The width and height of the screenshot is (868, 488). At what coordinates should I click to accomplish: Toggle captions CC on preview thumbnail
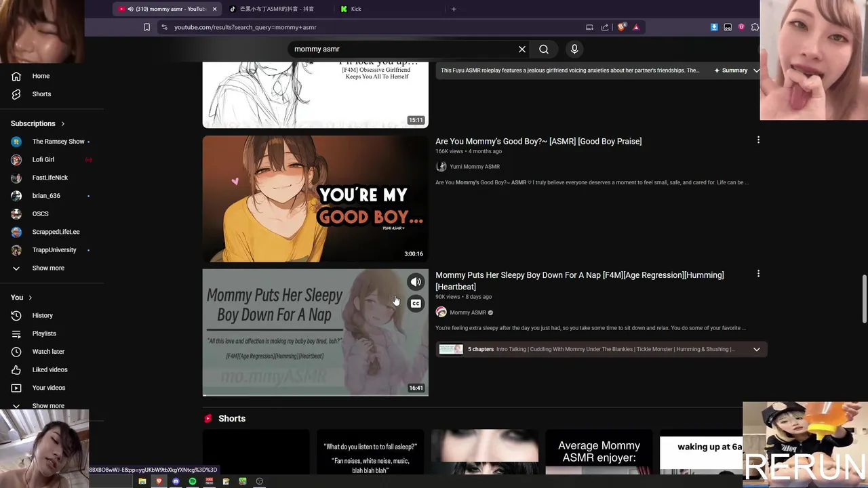click(x=416, y=304)
